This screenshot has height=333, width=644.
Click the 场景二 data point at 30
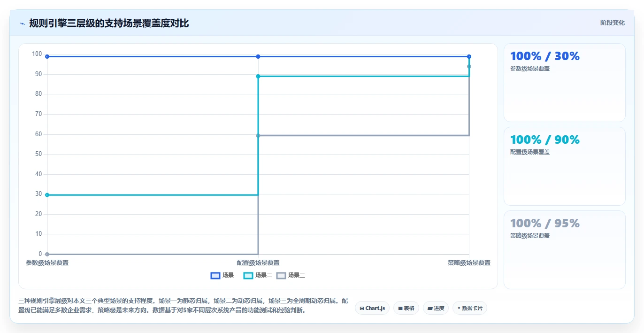[47, 194]
